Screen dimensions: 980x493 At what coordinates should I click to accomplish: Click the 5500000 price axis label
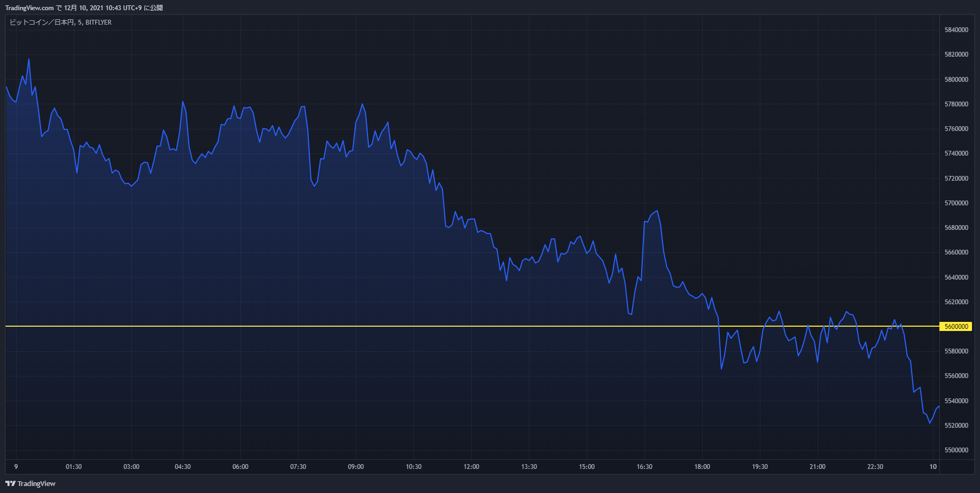tap(956, 450)
